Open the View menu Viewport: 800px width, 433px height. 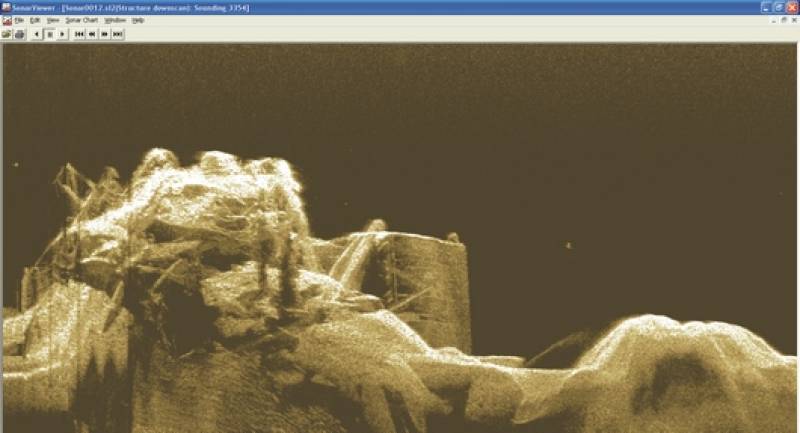pyautogui.click(x=53, y=20)
